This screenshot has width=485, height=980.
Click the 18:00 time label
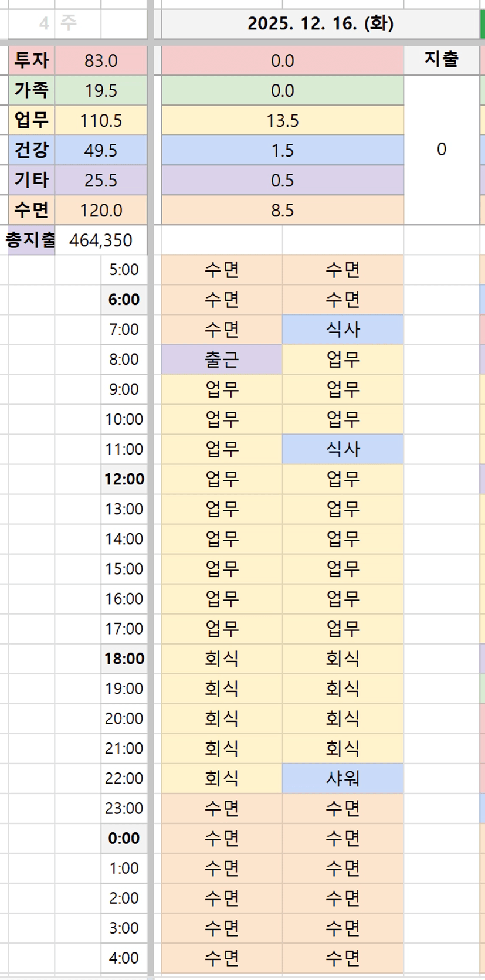tap(124, 659)
